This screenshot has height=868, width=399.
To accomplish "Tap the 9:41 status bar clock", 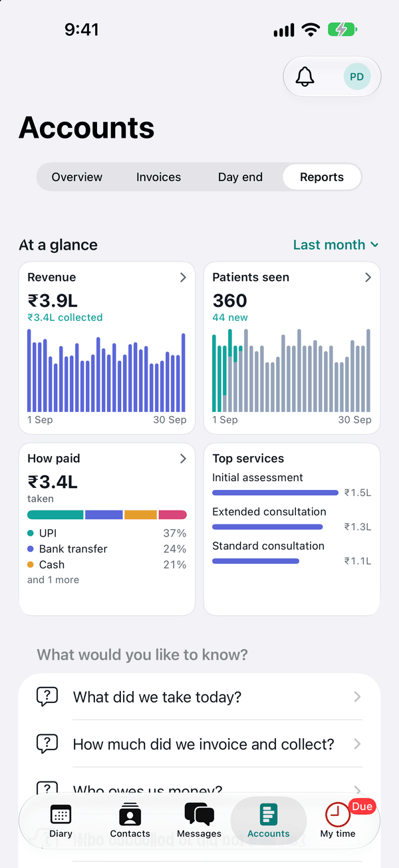I will coord(82,29).
